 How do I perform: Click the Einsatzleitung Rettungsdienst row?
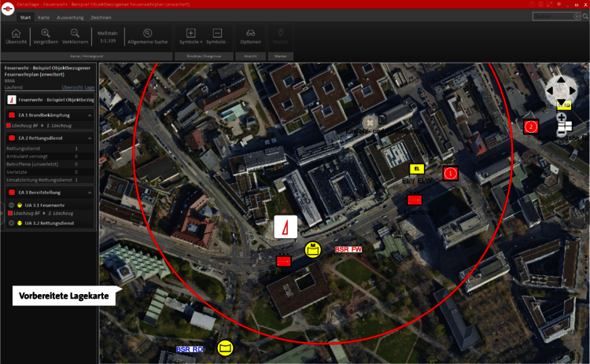[x=50, y=180]
